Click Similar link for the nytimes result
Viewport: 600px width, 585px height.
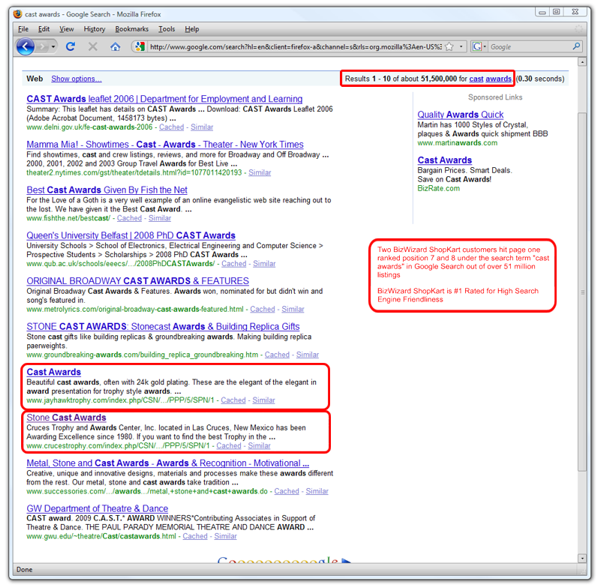pyautogui.click(x=260, y=173)
